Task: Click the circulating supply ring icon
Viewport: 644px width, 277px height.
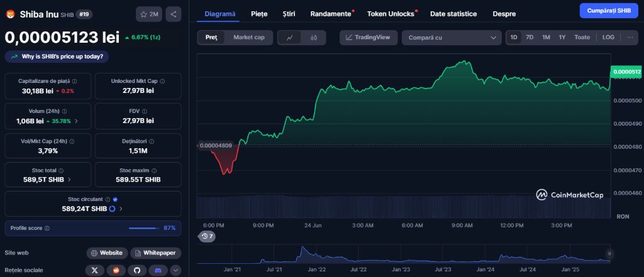Action: tap(112, 209)
